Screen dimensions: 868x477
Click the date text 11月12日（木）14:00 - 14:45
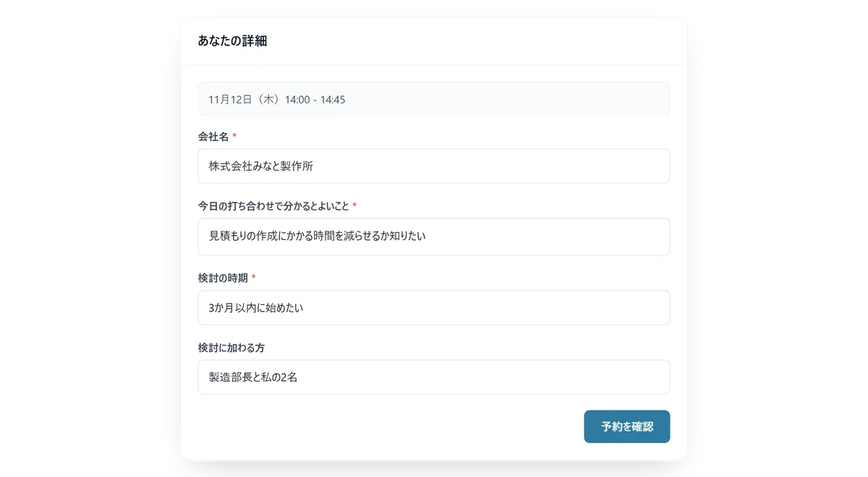[x=277, y=100]
